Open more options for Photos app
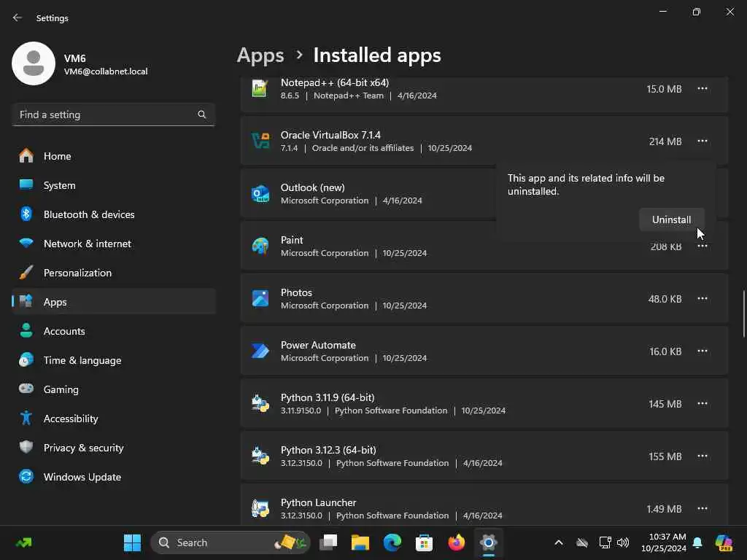 click(702, 298)
